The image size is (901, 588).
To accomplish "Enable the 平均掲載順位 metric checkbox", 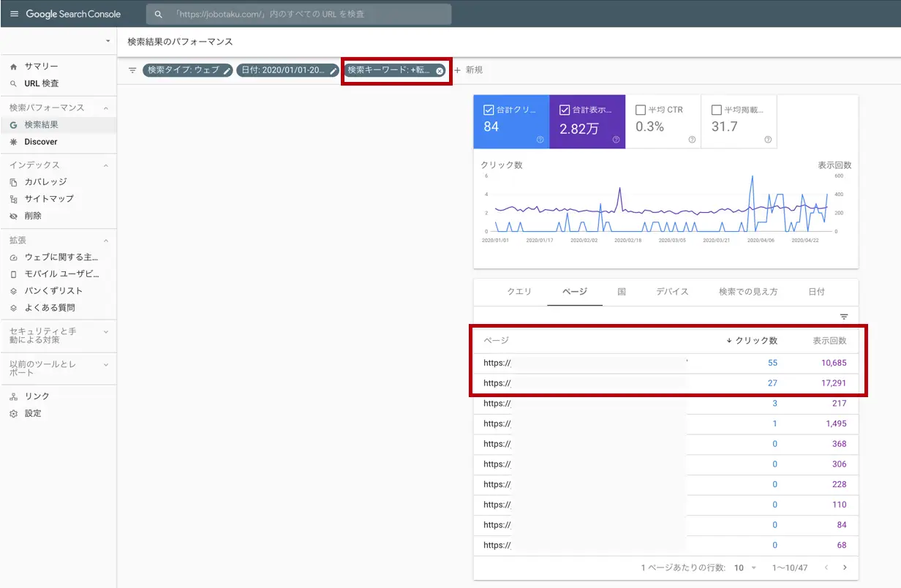I will [717, 110].
